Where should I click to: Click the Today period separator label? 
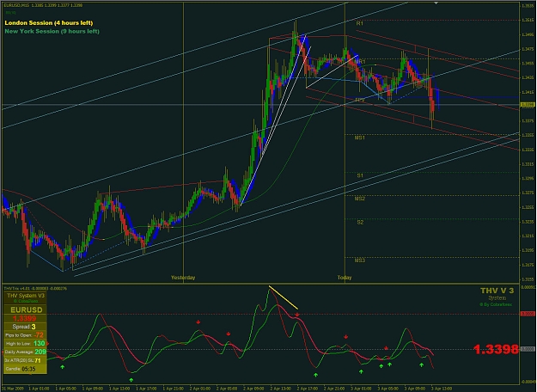345,278
